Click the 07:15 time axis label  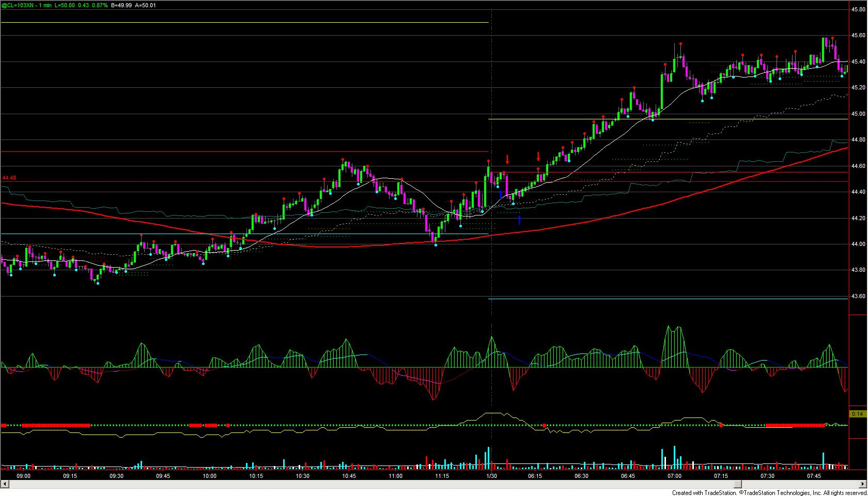tap(721, 476)
